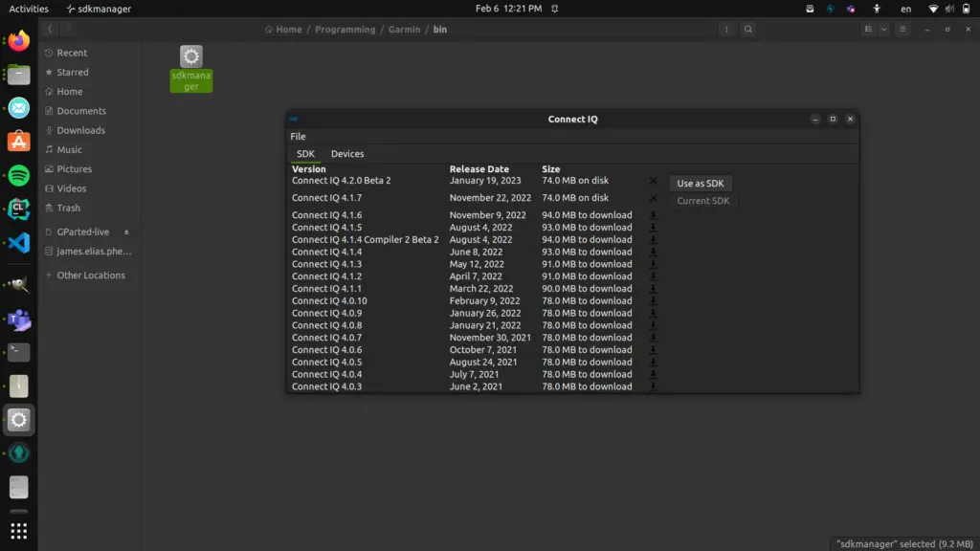This screenshot has height=551, width=980.
Task: Click the January 19, 2023 release date
Action: click(x=485, y=181)
